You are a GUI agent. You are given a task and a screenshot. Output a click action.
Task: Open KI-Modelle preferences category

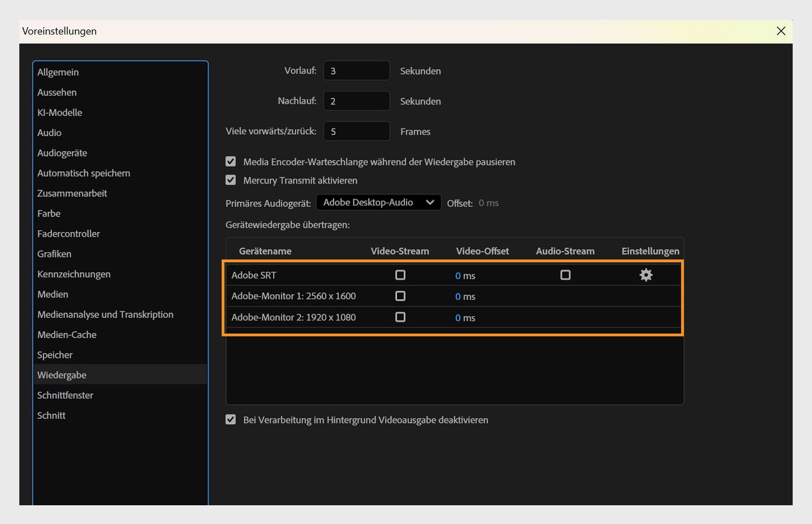pos(60,112)
